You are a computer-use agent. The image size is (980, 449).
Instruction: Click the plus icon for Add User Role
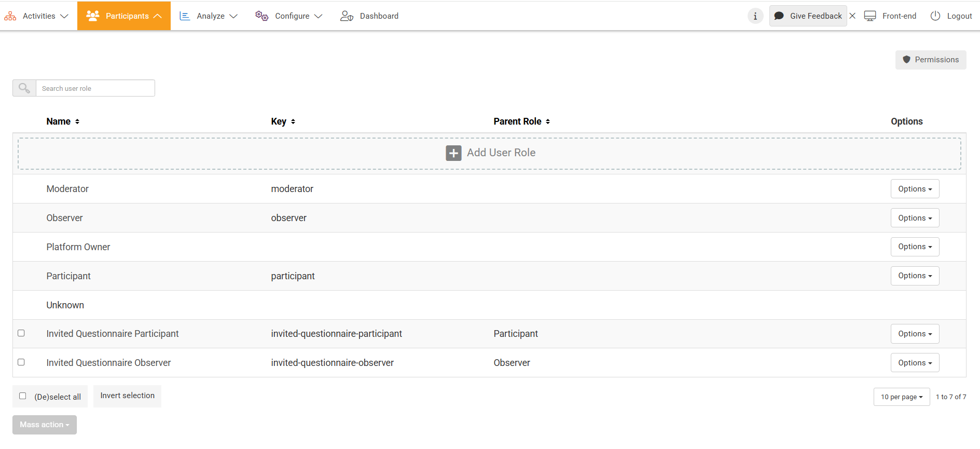point(453,153)
